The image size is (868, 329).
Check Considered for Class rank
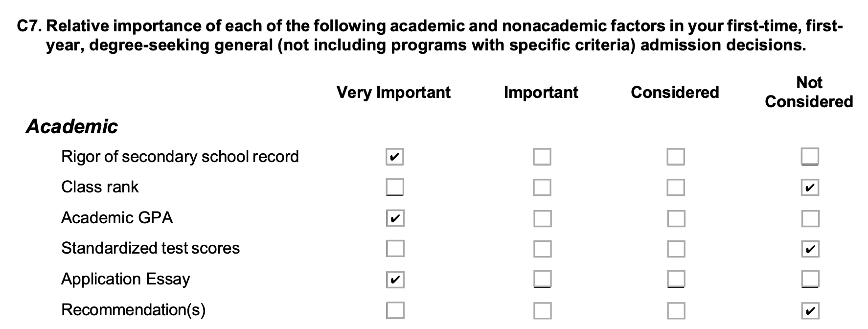[676, 187]
